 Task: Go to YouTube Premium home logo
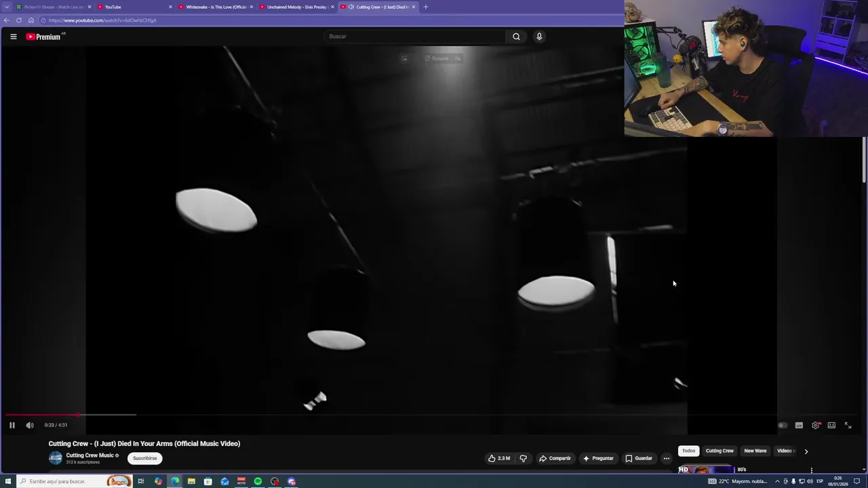tap(45, 37)
